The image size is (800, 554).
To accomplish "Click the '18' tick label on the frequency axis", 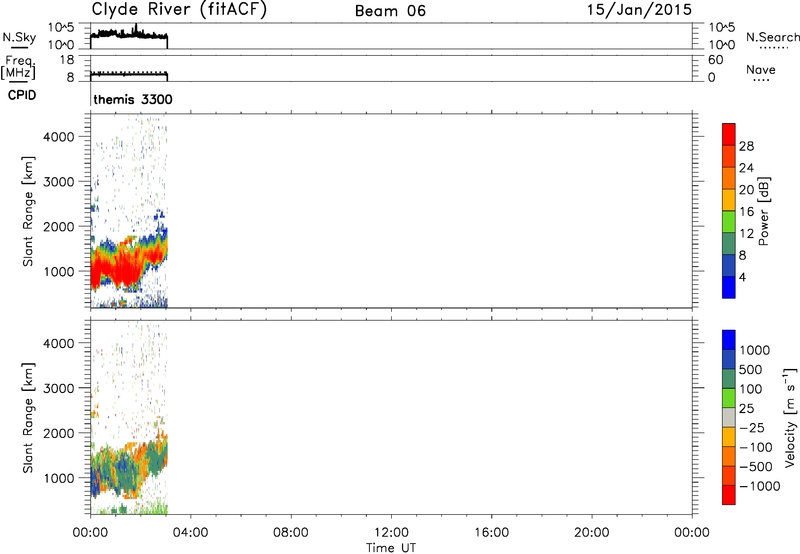I will [x=67, y=60].
